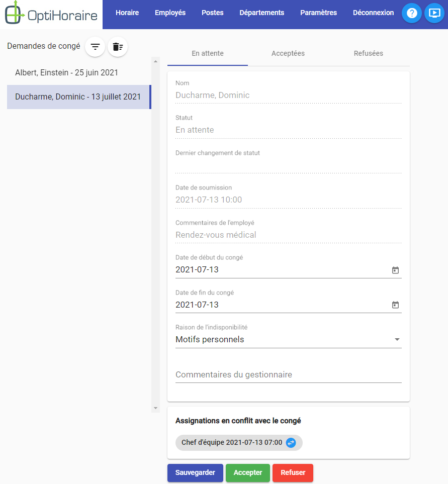Click the red Refuser button
Viewport: 448px width, 484px height.
pyautogui.click(x=293, y=472)
